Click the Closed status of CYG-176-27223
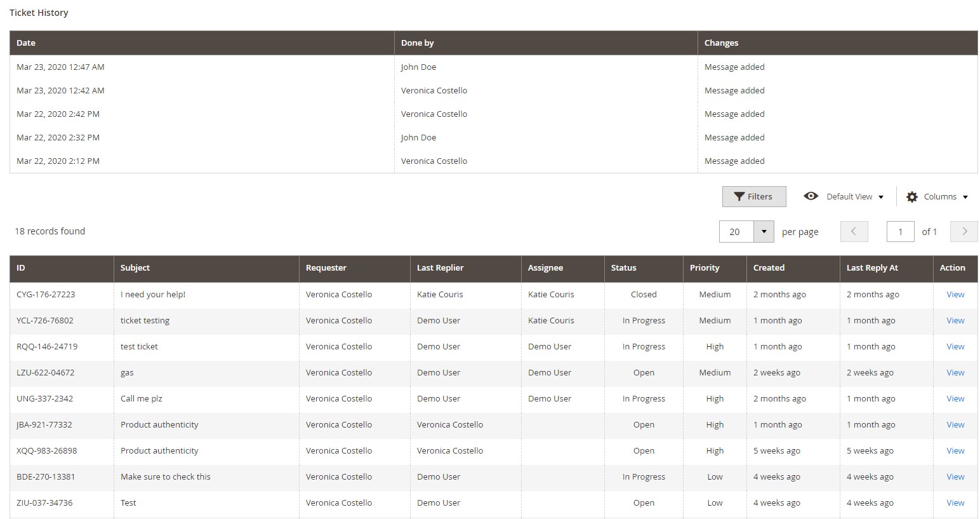The height and width of the screenshot is (519, 980). pos(644,295)
